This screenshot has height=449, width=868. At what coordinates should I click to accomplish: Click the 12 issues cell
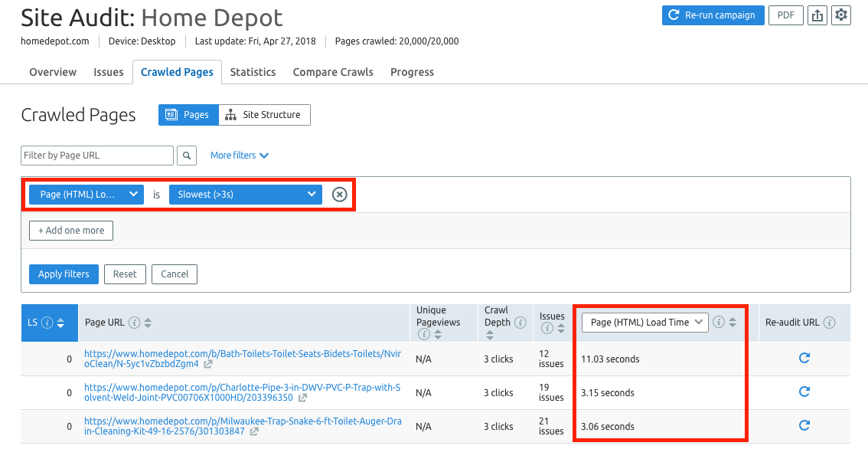click(551, 359)
